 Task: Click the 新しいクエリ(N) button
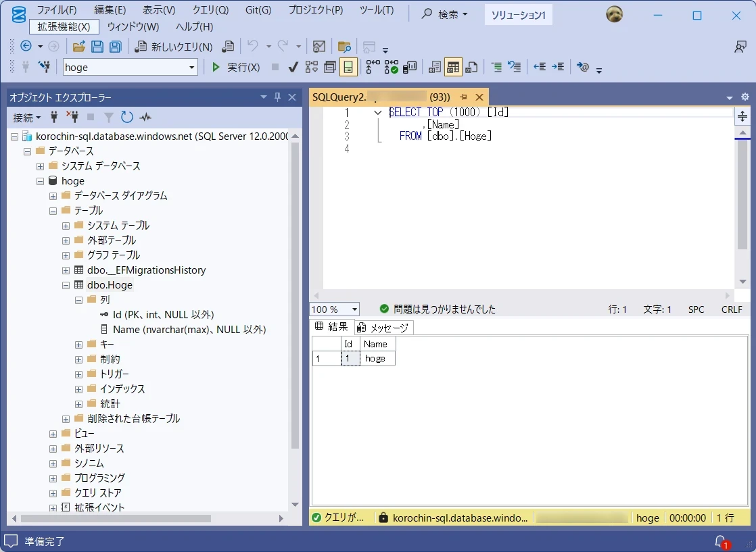tap(174, 47)
